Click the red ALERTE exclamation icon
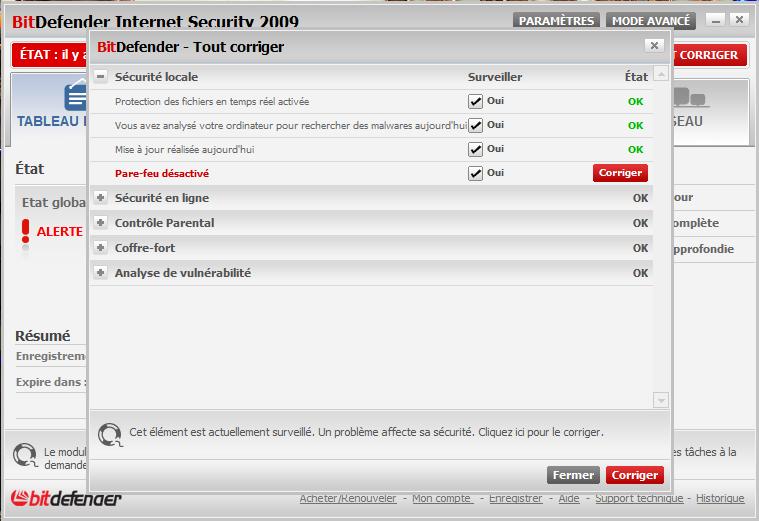This screenshot has height=521, width=759. [25, 231]
